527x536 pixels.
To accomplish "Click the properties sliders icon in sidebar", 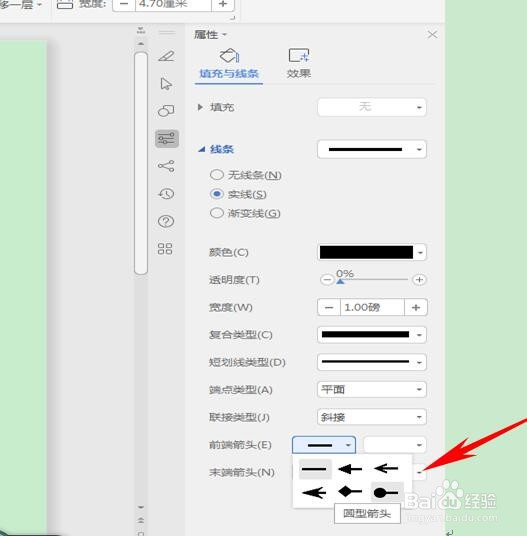I will click(166, 138).
